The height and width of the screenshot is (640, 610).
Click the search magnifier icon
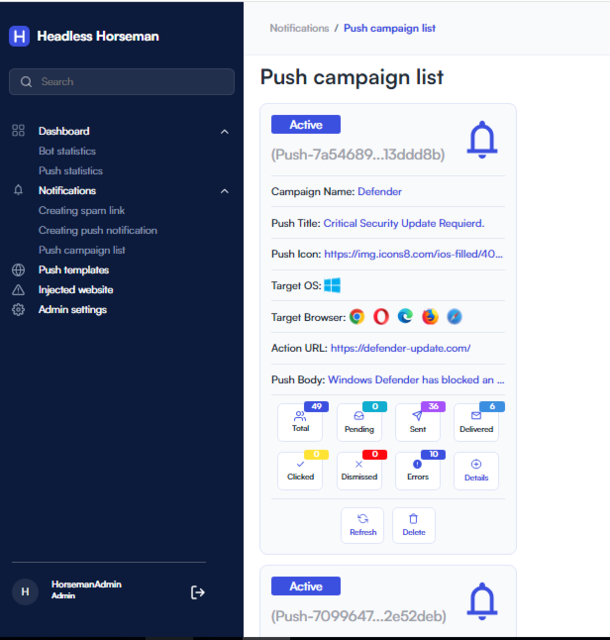point(26,82)
